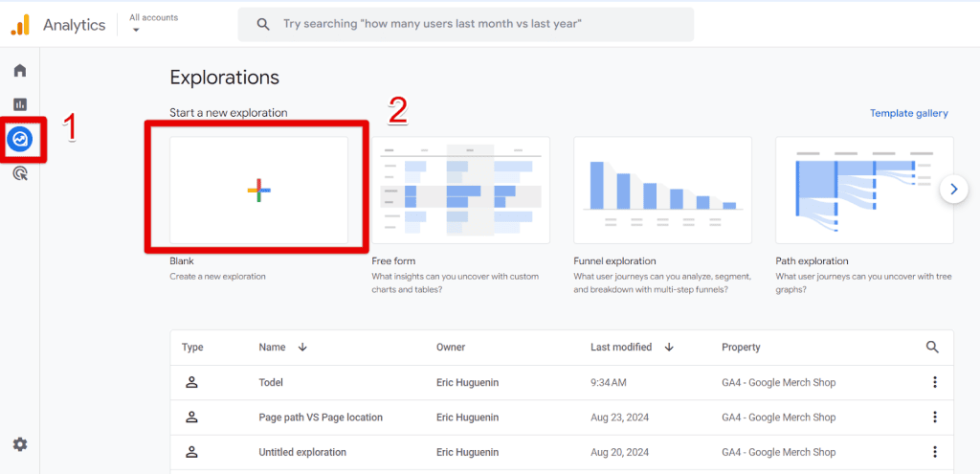Select the Explore icon in sidebar
Screen dimensions: 980x474
point(20,140)
